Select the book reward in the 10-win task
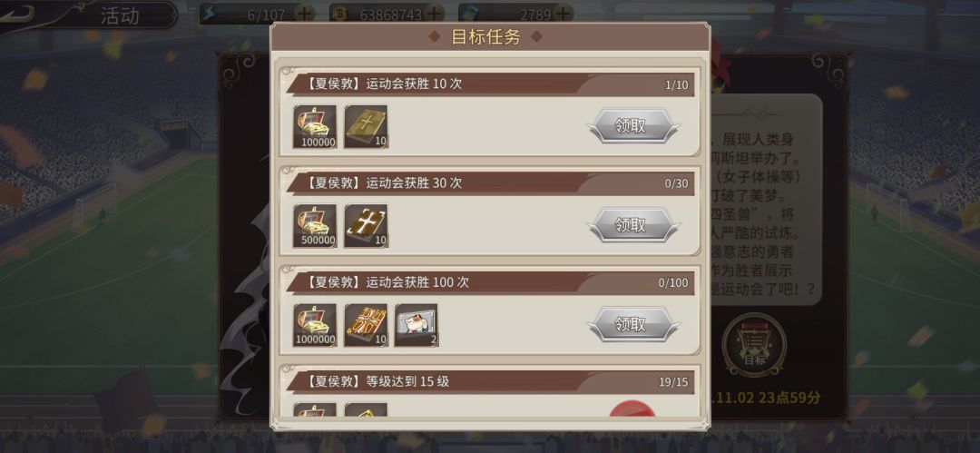This screenshot has height=453, width=980. coord(367,127)
